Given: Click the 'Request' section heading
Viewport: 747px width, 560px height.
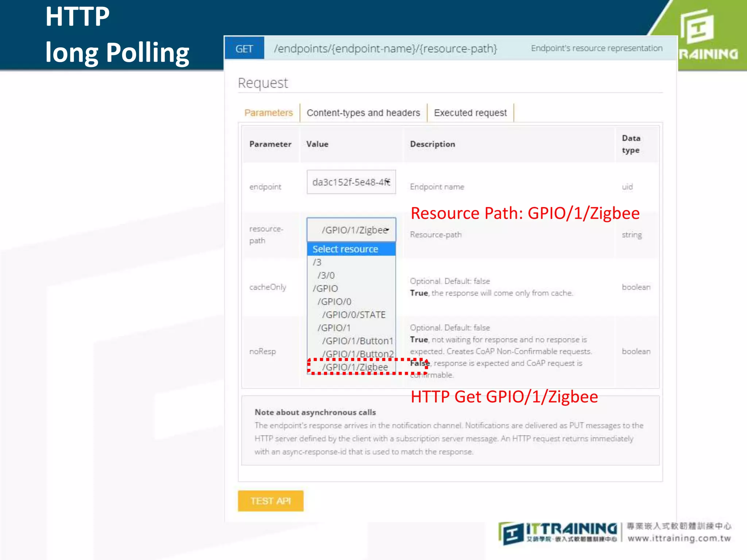Looking at the screenshot, I should [263, 83].
